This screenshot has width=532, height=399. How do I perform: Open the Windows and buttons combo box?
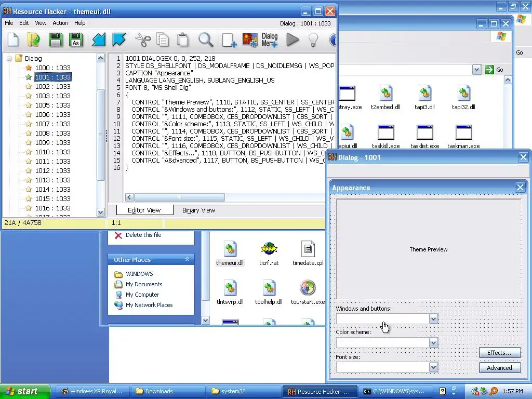[x=433, y=318]
